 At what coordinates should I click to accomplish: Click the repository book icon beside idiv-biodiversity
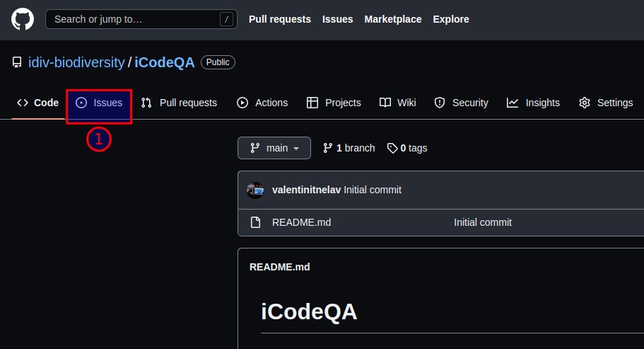(x=17, y=62)
